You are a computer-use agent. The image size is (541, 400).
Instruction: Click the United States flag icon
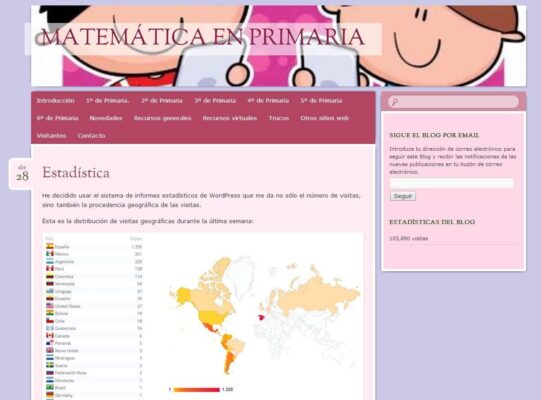tap(50, 306)
